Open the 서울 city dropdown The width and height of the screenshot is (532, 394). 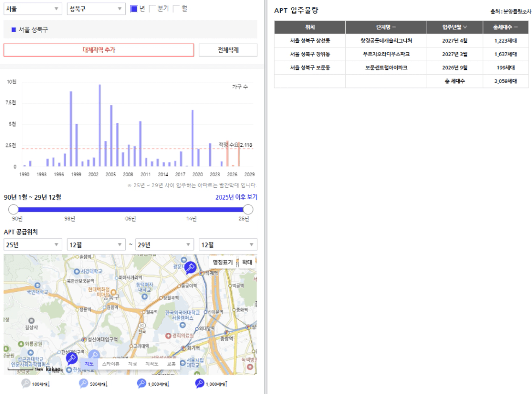click(x=33, y=9)
